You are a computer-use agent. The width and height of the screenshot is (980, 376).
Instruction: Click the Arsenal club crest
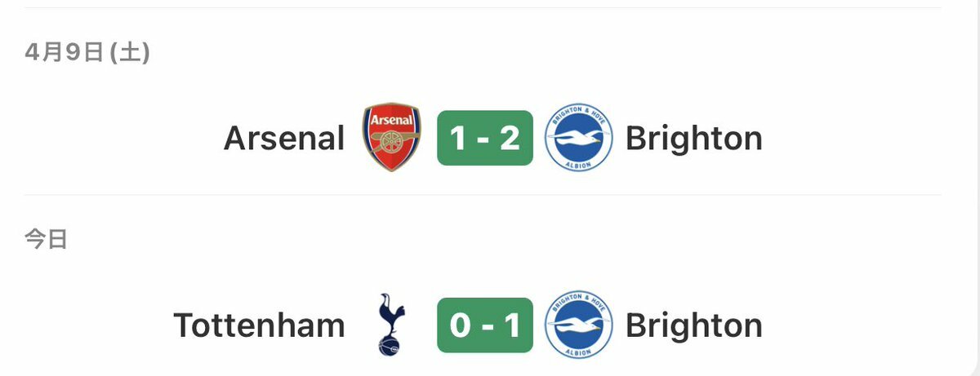click(392, 137)
